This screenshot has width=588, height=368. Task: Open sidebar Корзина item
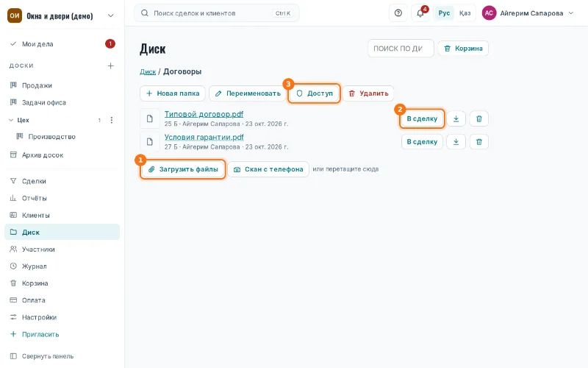coord(62,283)
